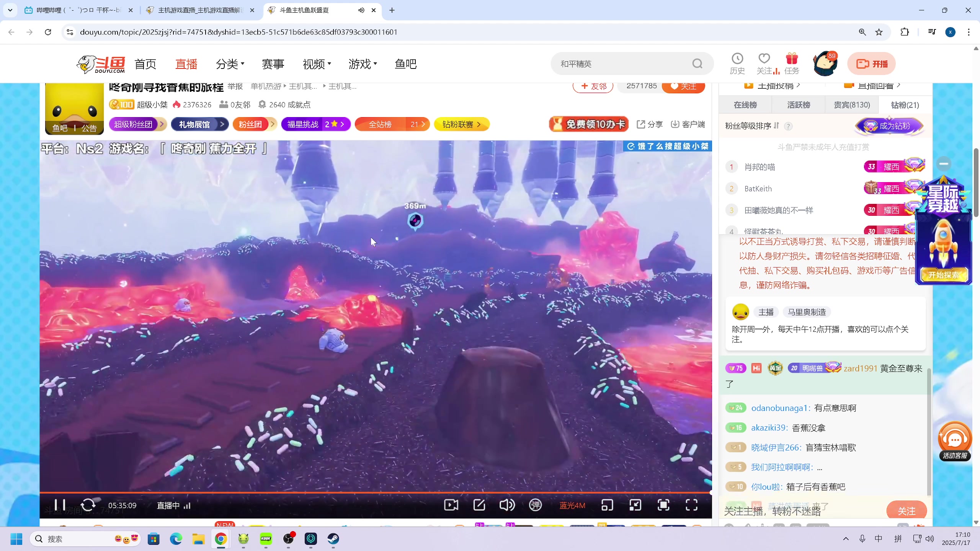980x551 pixels.
Task: Switch to the 哔哩哔哩 browser tab
Action: tap(78, 10)
